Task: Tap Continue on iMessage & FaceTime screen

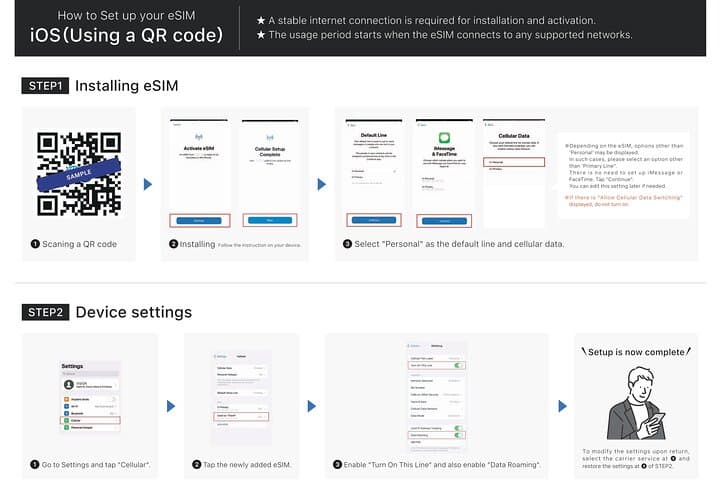Action: (444, 221)
